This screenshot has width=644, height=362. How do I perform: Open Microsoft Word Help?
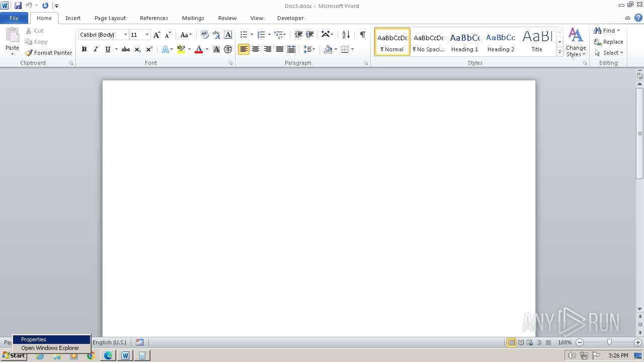click(638, 18)
